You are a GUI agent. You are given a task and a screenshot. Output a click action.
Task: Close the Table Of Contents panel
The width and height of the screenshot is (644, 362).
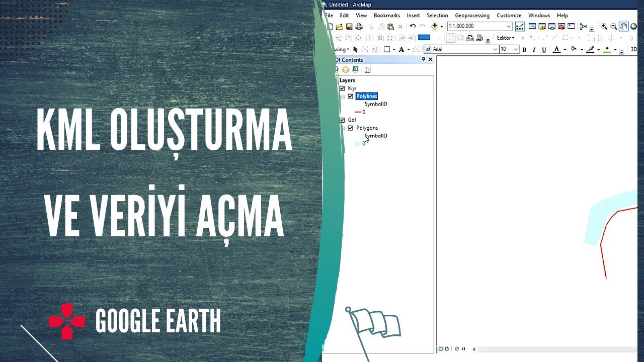431,59
